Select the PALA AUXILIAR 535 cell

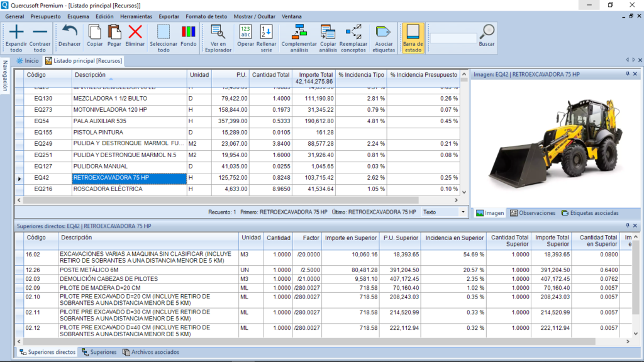(x=130, y=121)
